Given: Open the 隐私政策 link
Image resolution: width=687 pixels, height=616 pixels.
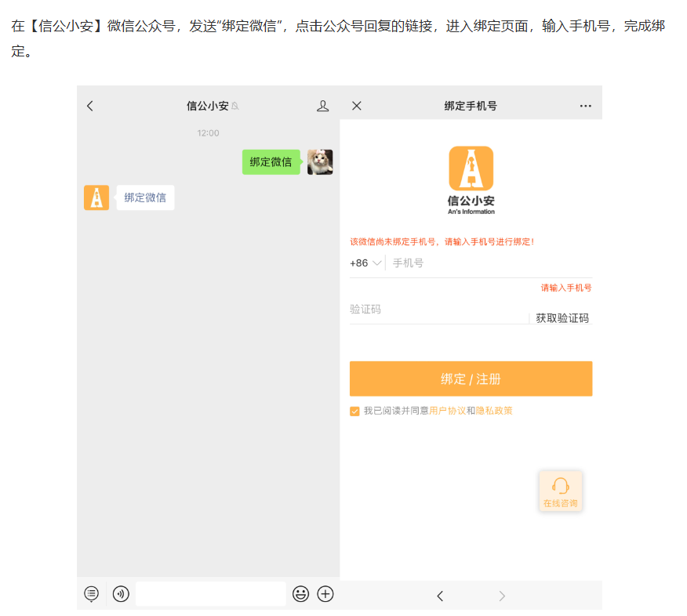Looking at the screenshot, I should point(494,411).
